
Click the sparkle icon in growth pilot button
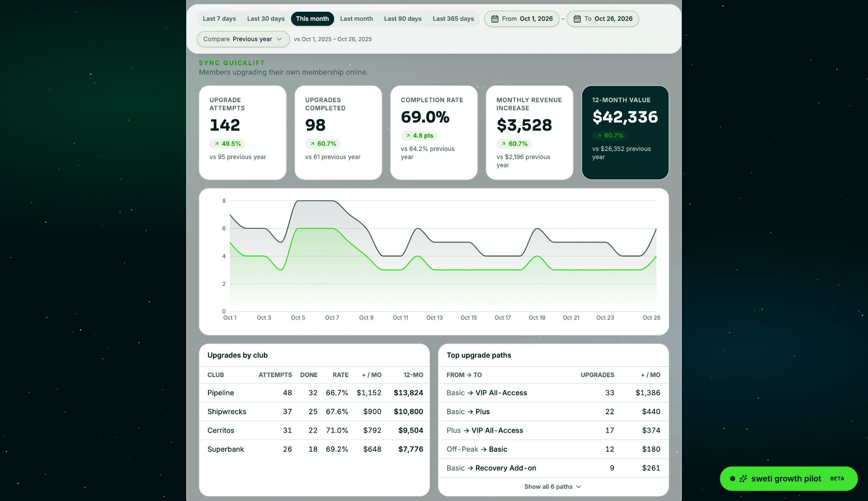point(743,478)
